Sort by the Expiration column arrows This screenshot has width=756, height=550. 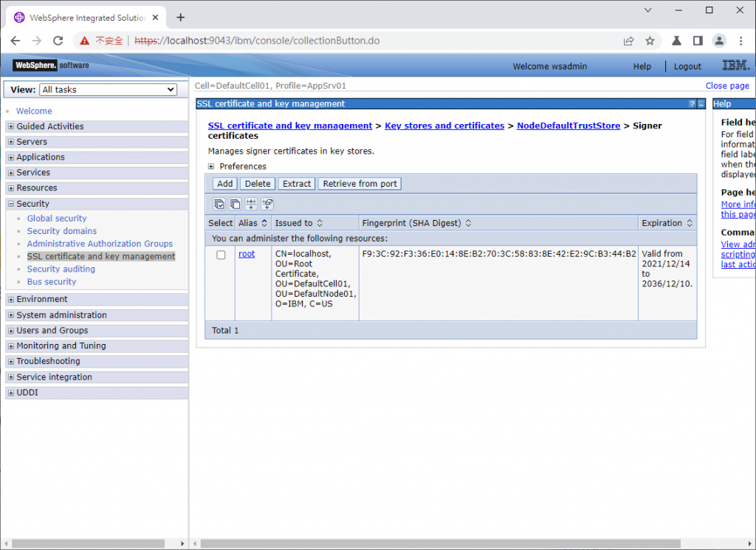[690, 223]
